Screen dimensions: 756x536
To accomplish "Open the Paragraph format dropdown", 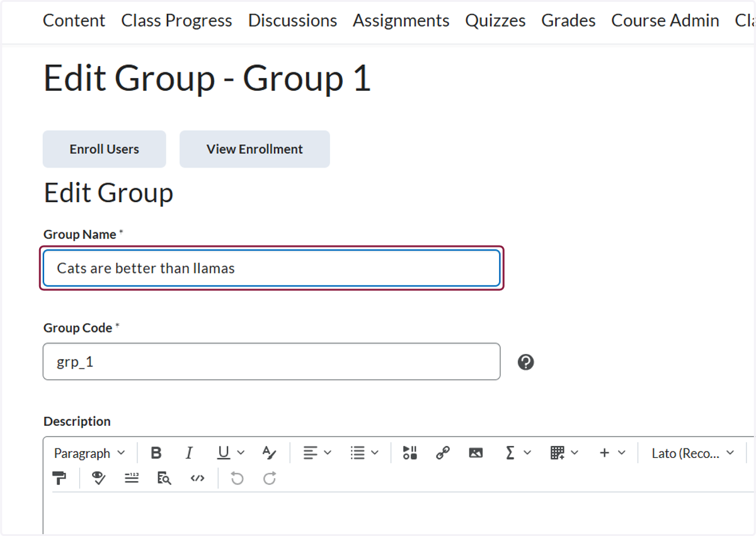I will pyautogui.click(x=89, y=453).
